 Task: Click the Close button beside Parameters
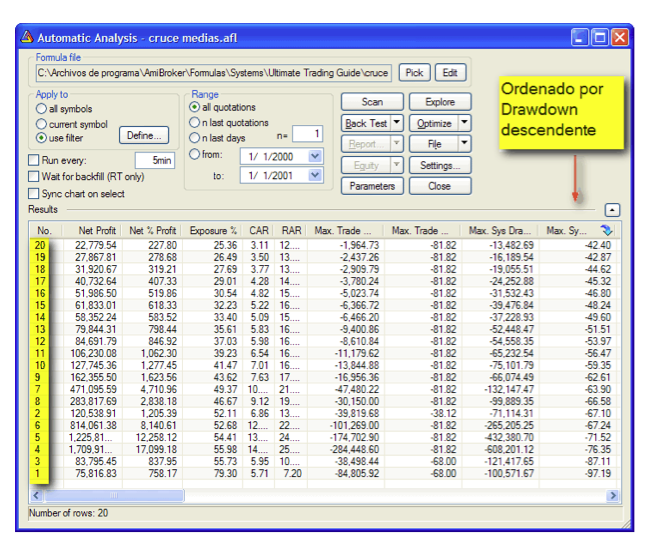pos(440,186)
